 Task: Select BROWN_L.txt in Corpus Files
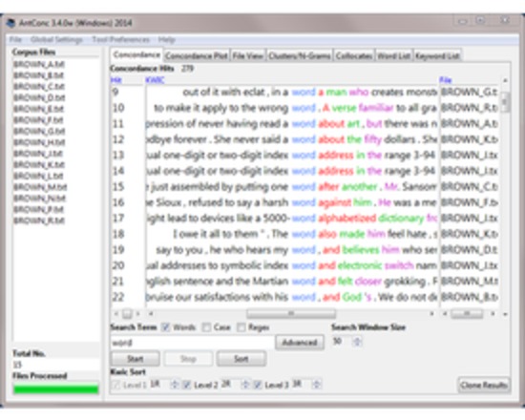[x=38, y=176]
